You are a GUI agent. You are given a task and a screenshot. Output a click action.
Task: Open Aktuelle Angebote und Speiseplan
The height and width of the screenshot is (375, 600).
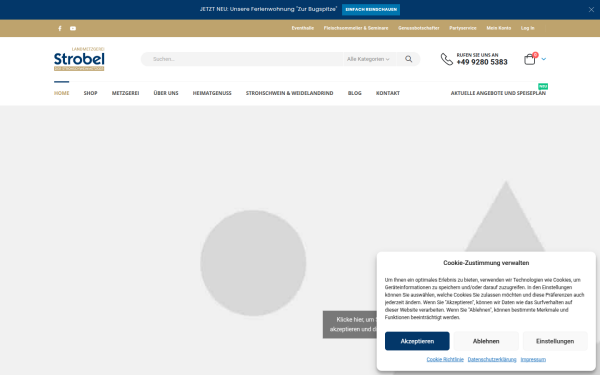point(498,93)
